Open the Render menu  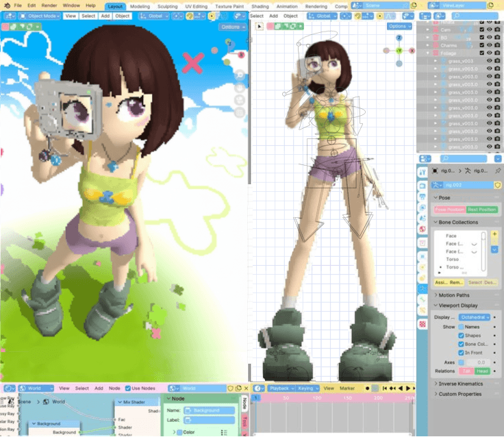(x=49, y=5)
